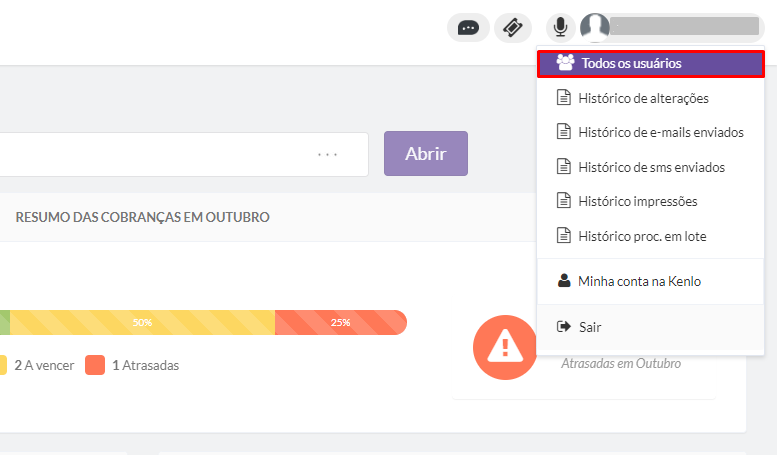Viewport: 777px width, 455px height.
Task: Click 'Atrasadas em Outubro' caption
Action: point(621,363)
